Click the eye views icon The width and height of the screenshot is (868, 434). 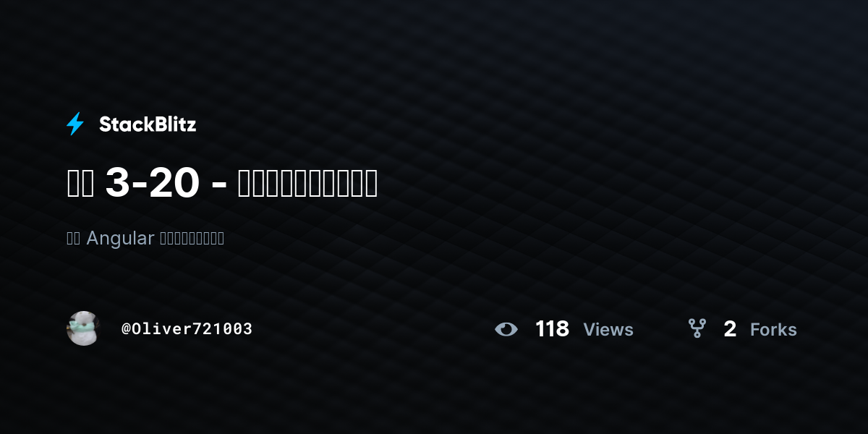[x=506, y=330]
